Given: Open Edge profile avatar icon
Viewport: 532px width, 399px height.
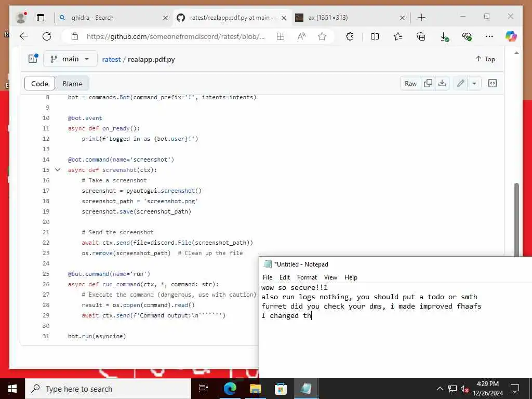Looking at the screenshot, I should (x=21, y=17).
